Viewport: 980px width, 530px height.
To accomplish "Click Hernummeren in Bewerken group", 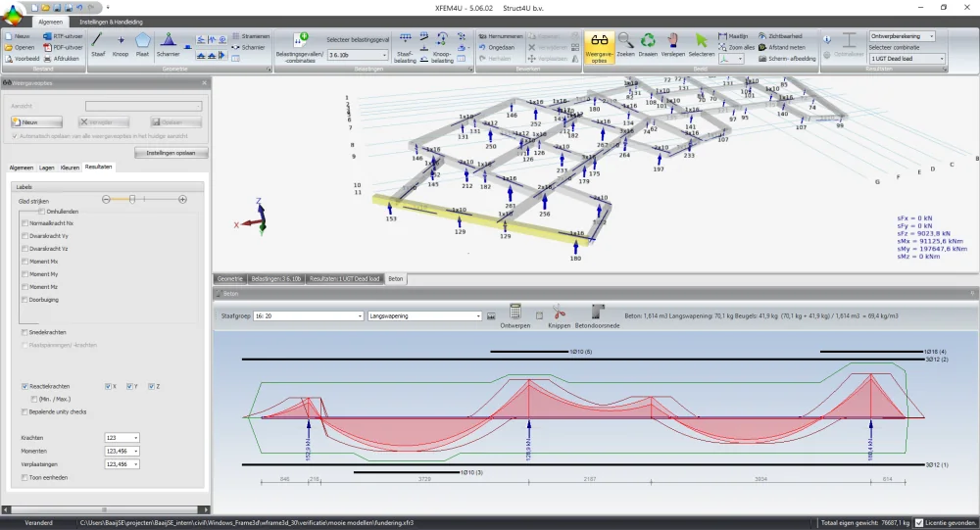I will coord(501,36).
